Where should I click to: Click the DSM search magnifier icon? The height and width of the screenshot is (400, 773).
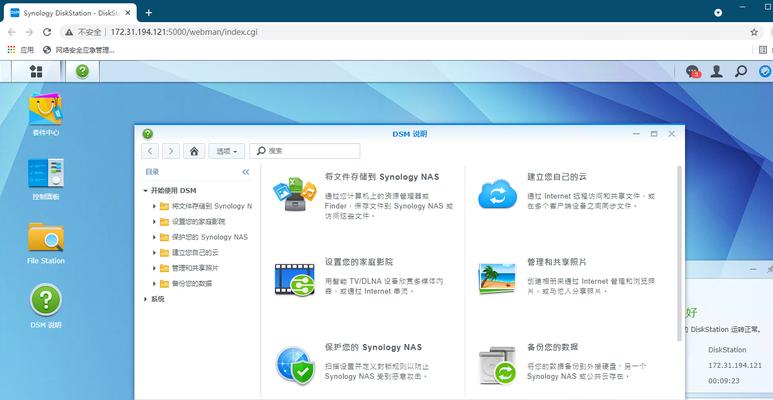click(x=740, y=72)
